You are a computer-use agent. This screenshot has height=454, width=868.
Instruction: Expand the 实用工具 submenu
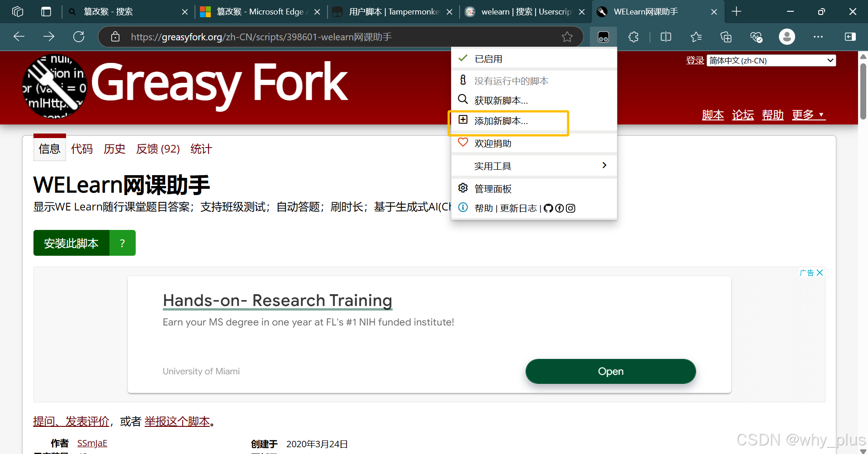[534, 166]
